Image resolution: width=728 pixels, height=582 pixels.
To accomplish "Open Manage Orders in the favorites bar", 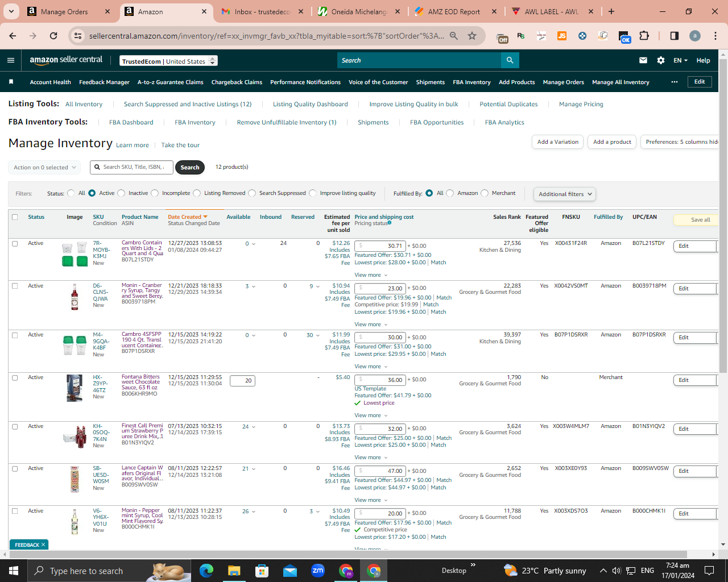I will [x=563, y=82].
